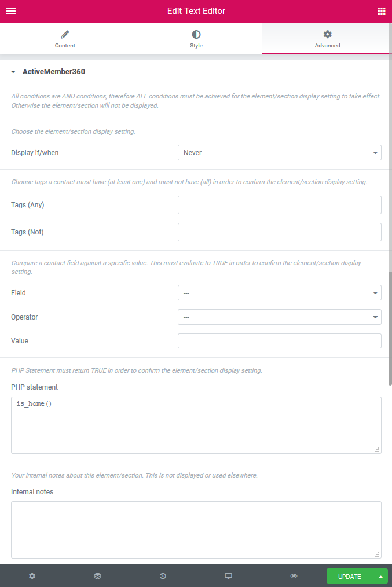
Task: Open the History revision icon
Action: click(x=163, y=576)
